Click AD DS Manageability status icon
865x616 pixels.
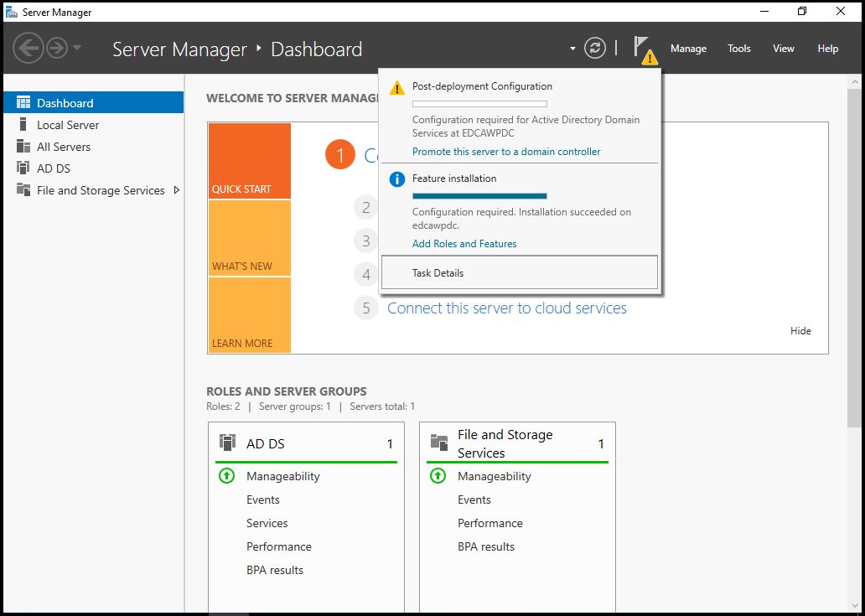click(227, 476)
